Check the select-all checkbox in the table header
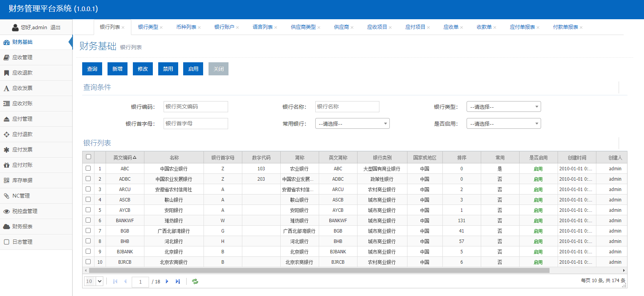The height and width of the screenshot is (296, 644). 88,157
